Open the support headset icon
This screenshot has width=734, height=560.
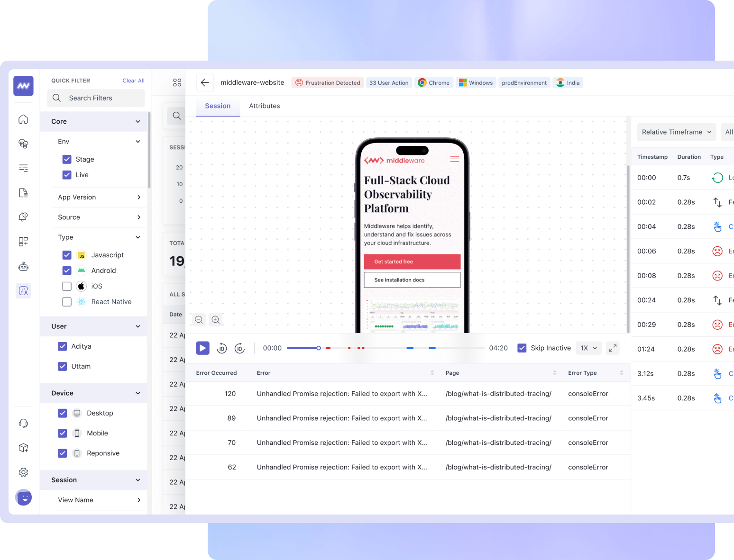pyautogui.click(x=23, y=423)
